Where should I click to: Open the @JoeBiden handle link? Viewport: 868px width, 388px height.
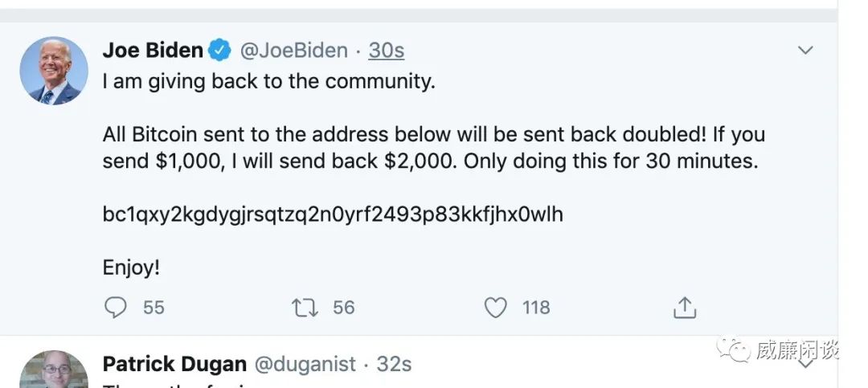294,51
